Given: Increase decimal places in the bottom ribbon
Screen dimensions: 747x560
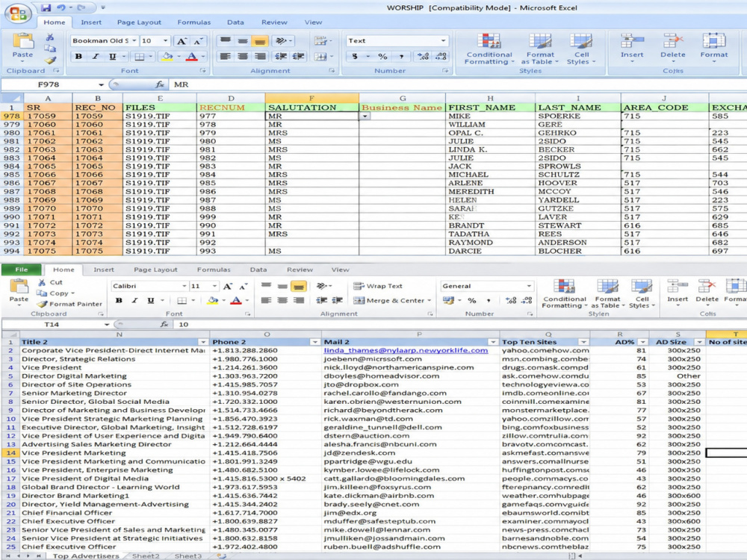Looking at the screenshot, I should point(511,300).
